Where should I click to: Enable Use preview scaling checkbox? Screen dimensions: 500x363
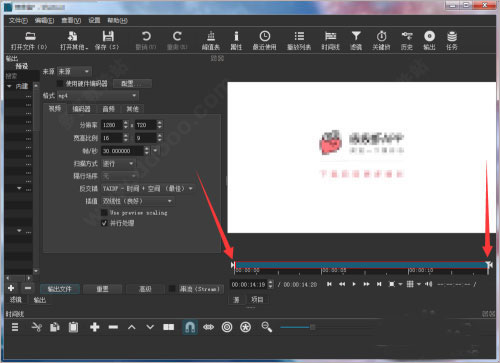tap(104, 213)
